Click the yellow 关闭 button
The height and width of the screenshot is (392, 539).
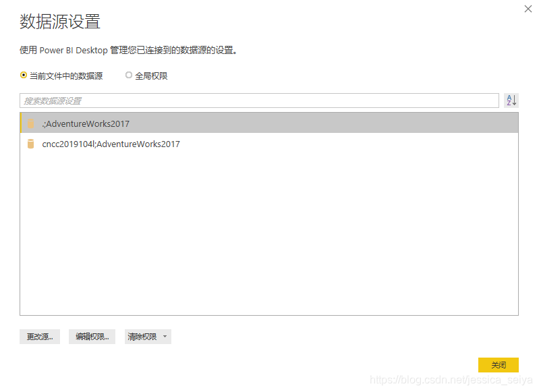click(x=499, y=365)
